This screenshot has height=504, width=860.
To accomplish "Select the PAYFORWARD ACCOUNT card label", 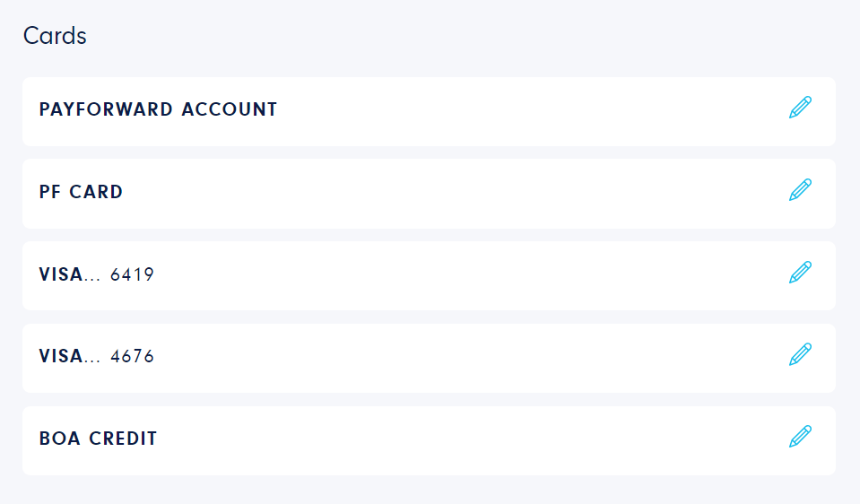I will [158, 109].
